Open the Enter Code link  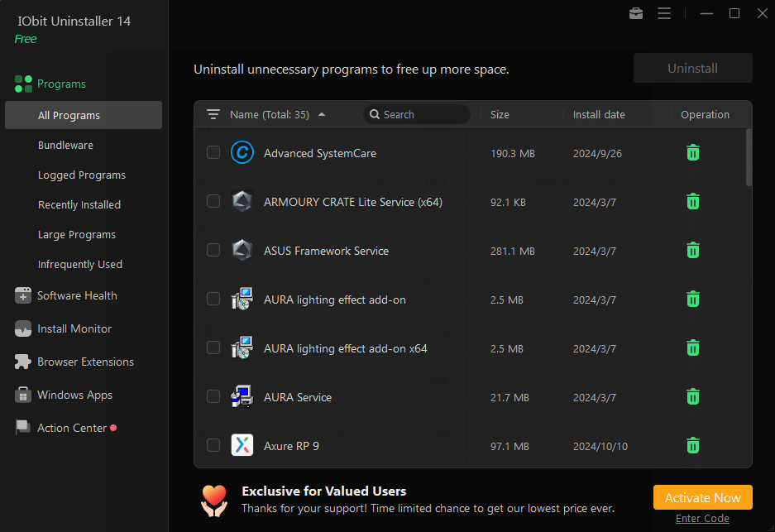[702, 518]
